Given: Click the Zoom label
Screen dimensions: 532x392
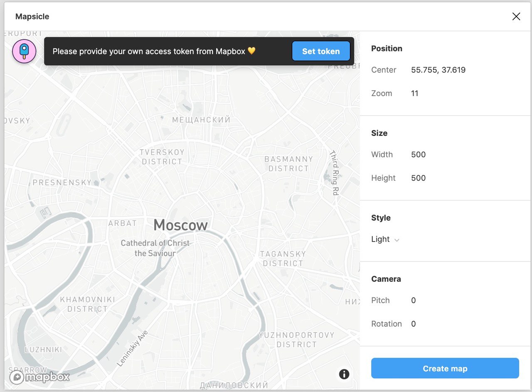Looking at the screenshot, I should point(382,94).
